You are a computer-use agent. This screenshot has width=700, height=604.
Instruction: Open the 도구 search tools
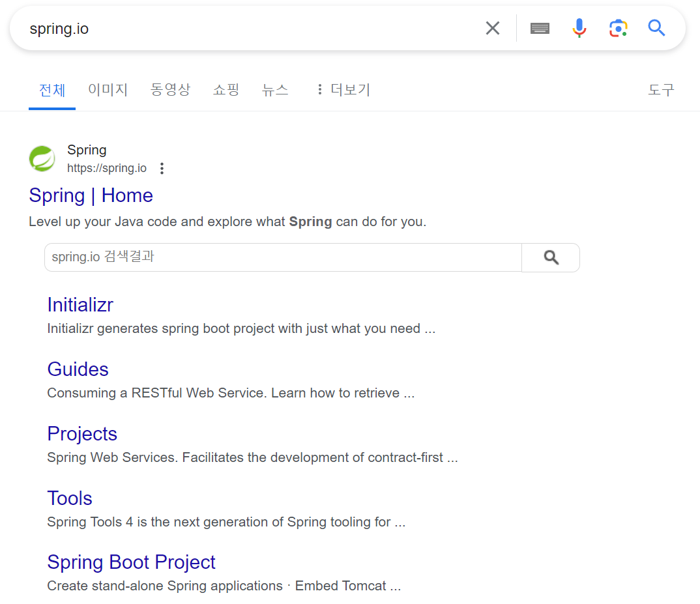point(661,90)
